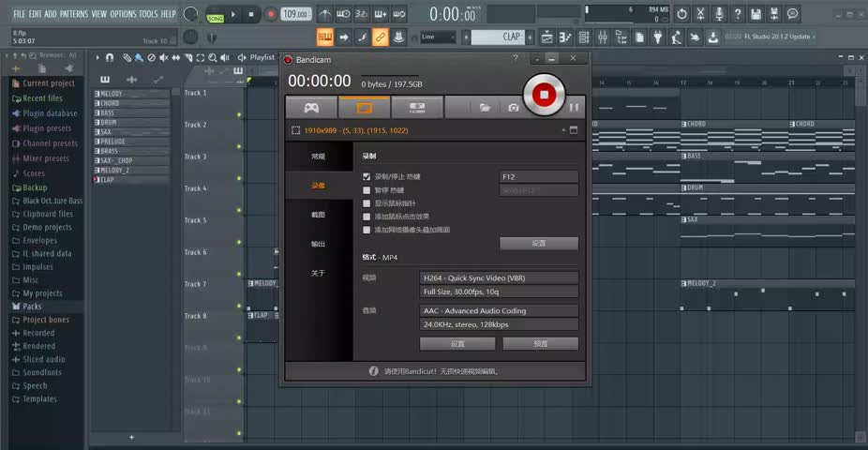Open playlist menu arrow beside magnet icon
The height and width of the screenshot is (450, 868).
(x=97, y=57)
